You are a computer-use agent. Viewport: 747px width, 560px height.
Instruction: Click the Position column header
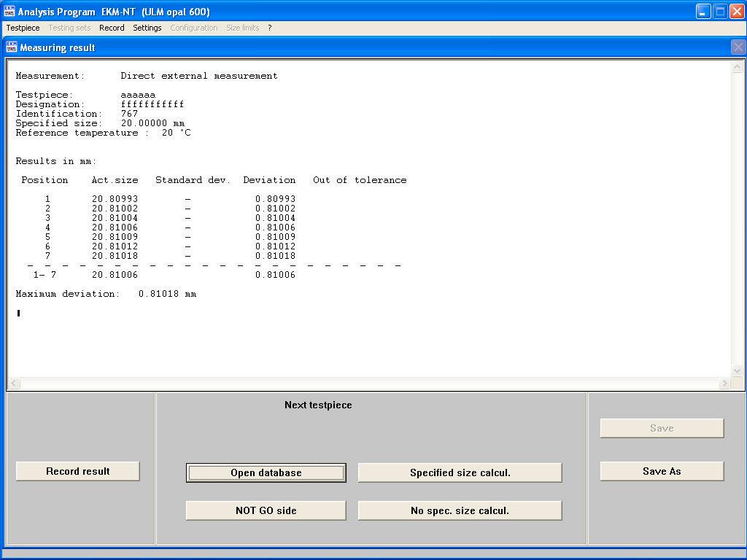pos(44,180)
